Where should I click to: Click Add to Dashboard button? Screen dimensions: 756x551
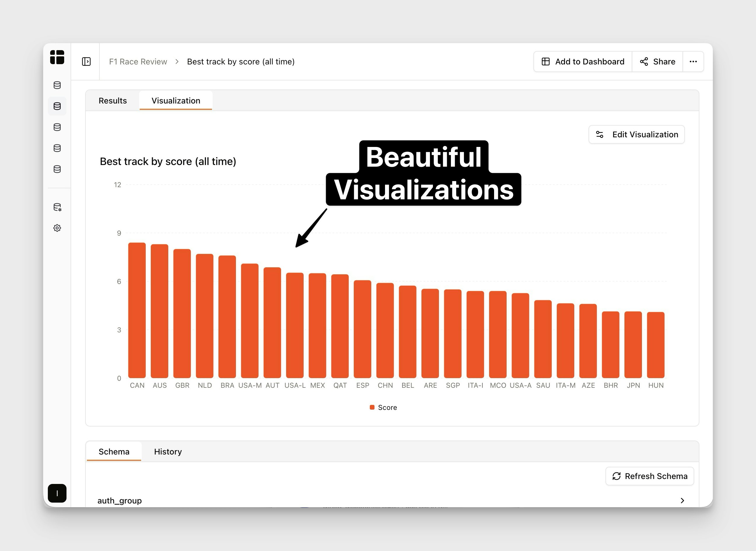coord(582,62)
